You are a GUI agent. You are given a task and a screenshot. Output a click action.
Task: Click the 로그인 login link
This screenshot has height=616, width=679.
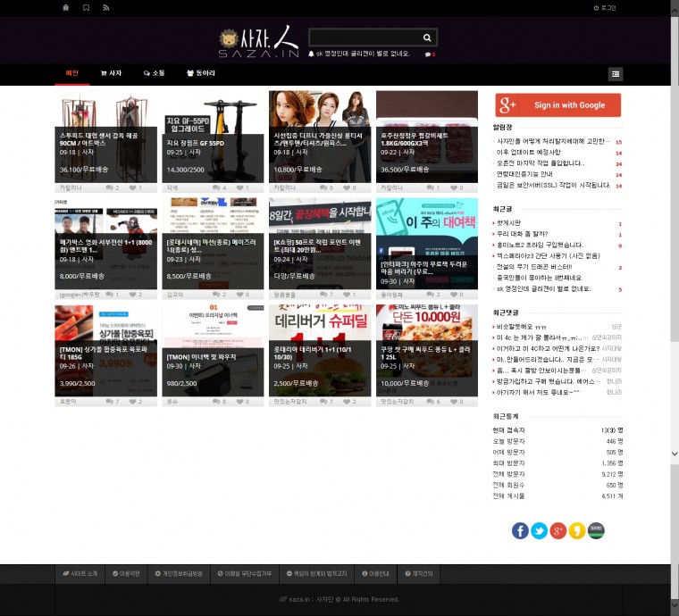(x=605, y=7)
